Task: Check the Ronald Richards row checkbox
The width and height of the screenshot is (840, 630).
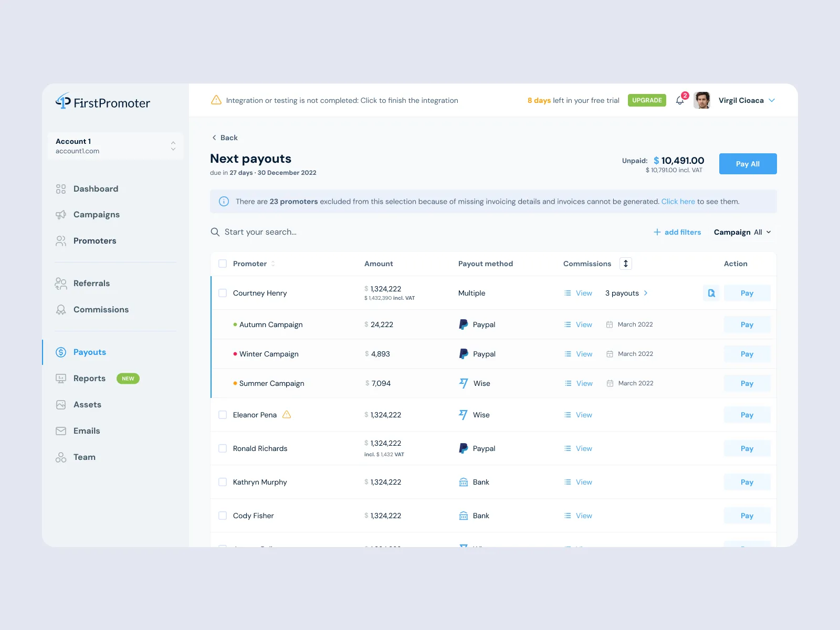Action: (x=223, y=448)
